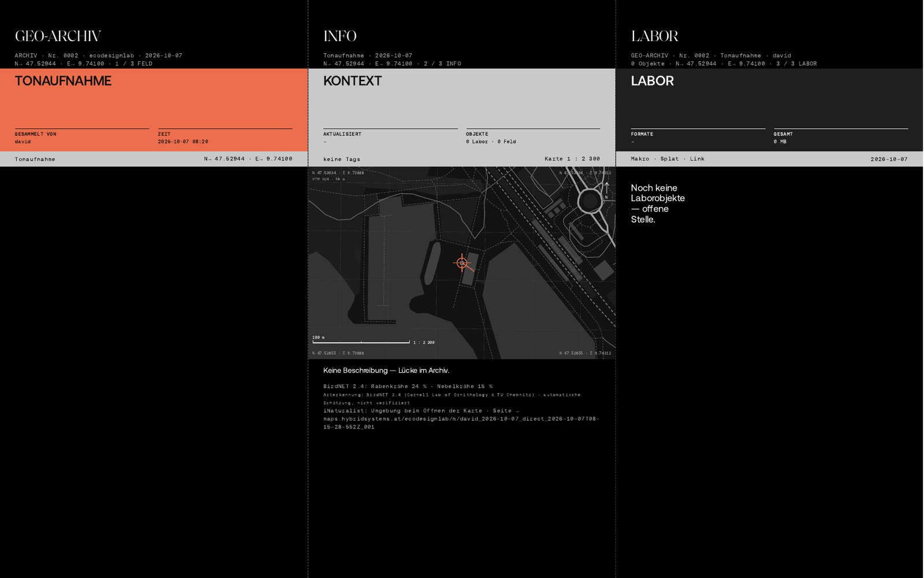This screenshot has width=924, height=578.
Task: Open the GEO-ARCHIV heading
Action: click(58, 36)
